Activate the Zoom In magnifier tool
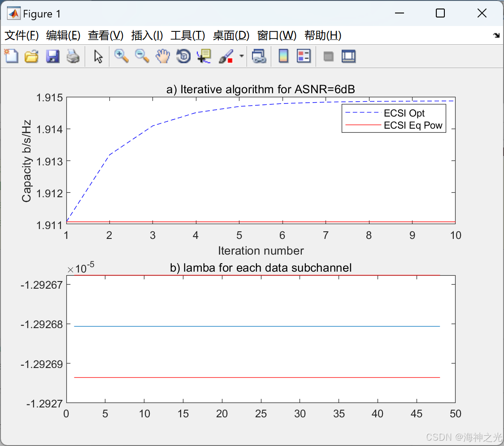The image size is (504, 446). [x=121, y=56]
